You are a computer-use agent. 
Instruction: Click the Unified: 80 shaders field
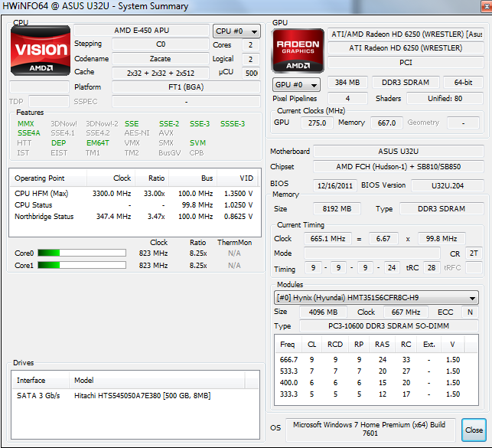[x=445, y=99]
